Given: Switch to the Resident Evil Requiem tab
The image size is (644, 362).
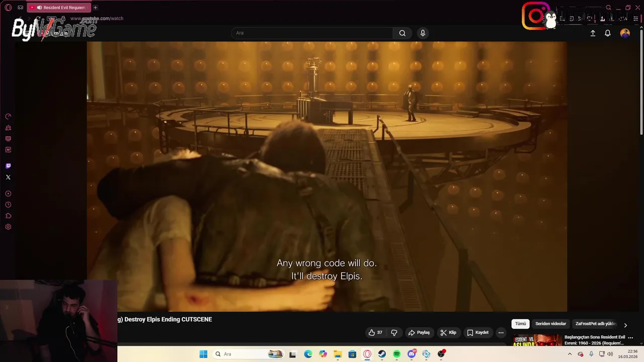Looking at the screenshot, I should 58,8.
